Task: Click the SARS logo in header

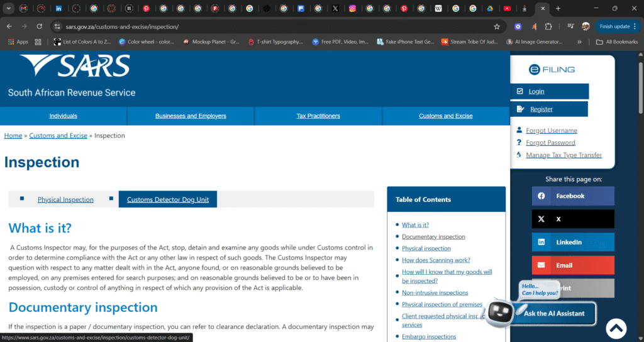Action: coord(75,67)
